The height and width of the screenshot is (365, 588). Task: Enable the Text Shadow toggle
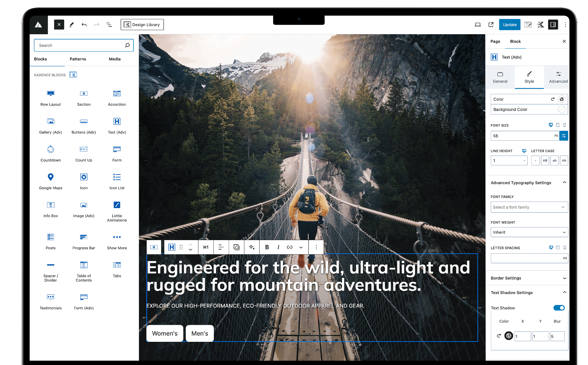[559, 308]
